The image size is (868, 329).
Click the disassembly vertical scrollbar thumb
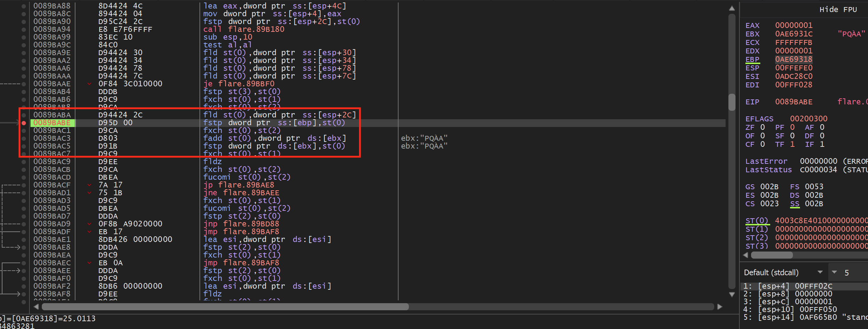pos(732,102)
